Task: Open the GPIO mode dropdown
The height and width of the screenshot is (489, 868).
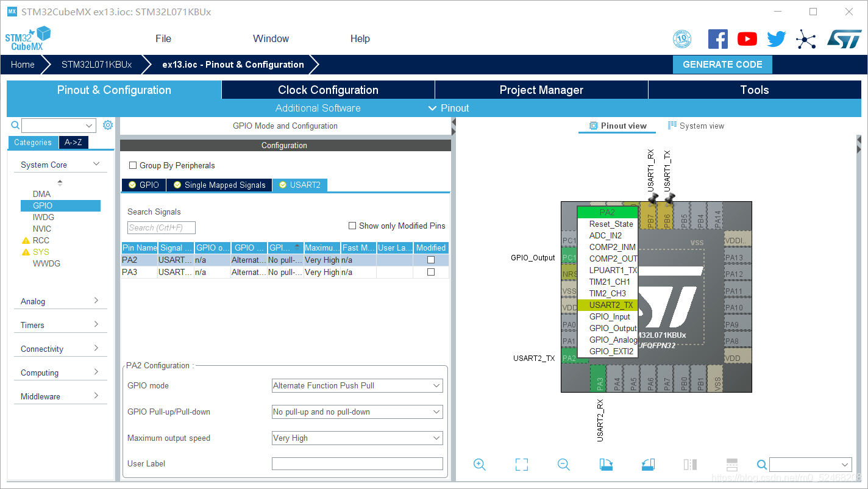Action: (357, 385)
